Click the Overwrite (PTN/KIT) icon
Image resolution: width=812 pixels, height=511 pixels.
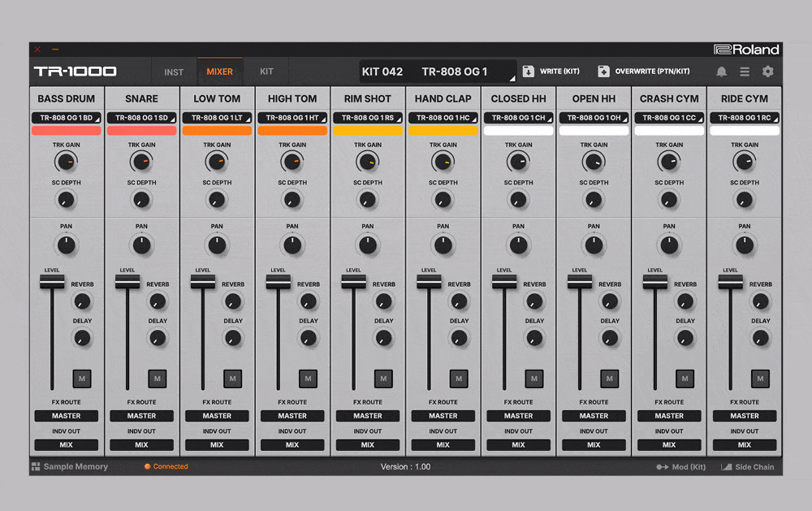coord(603,71)
